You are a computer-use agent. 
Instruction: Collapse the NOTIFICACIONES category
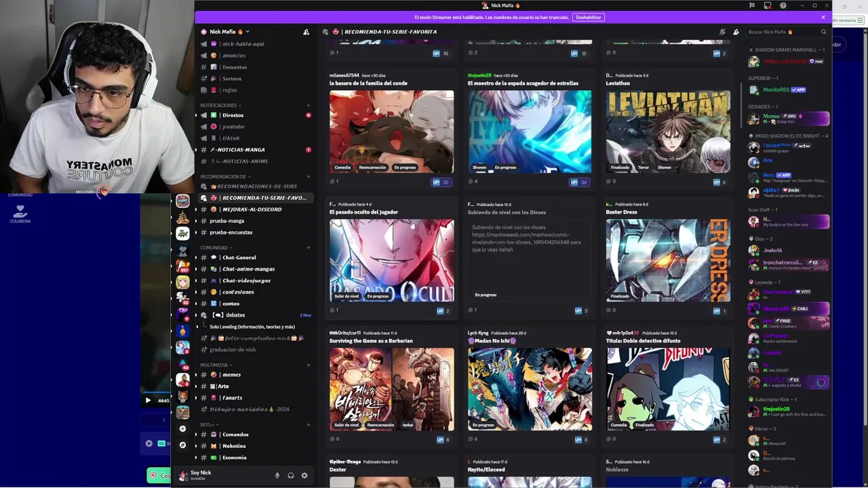(x=220, y=105)
